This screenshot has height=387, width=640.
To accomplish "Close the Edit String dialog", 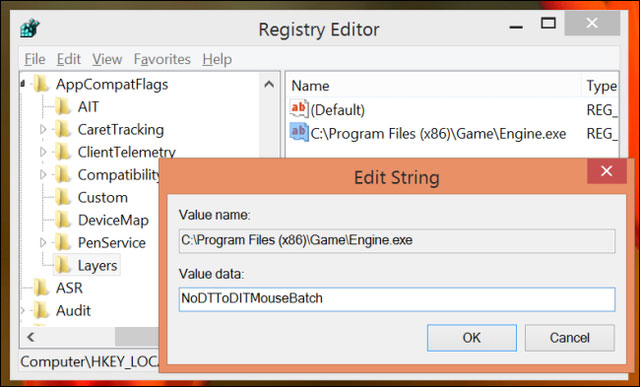I will [x=607, y=171].
